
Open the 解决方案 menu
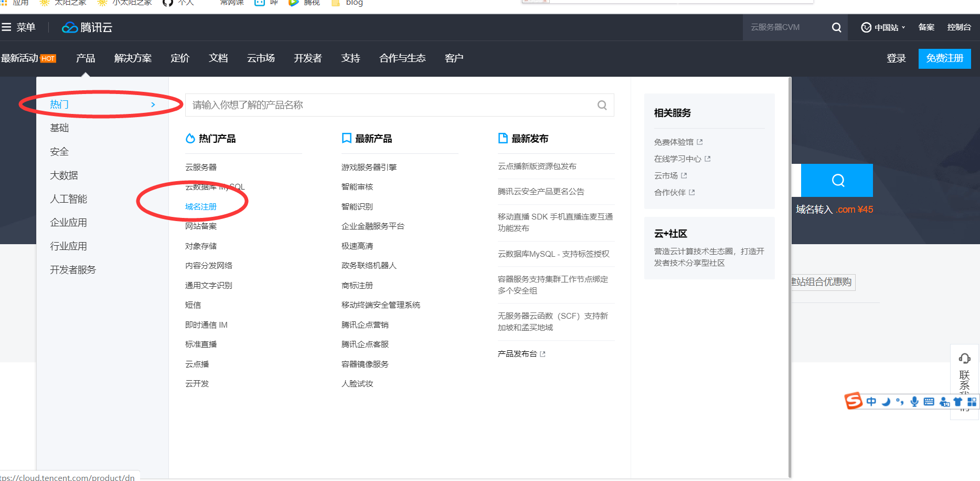pyautogui.click(x=133, y=58)
